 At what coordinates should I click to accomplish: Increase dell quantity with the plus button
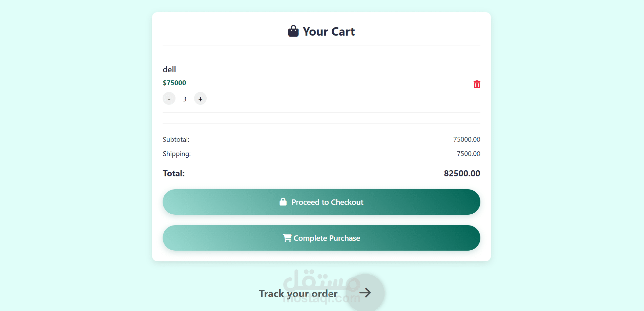tap(200, 99)
